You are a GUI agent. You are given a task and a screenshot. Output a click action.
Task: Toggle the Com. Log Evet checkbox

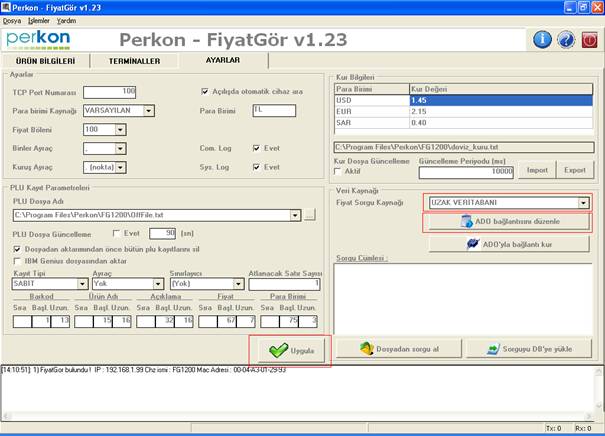(x=256, y=148)
